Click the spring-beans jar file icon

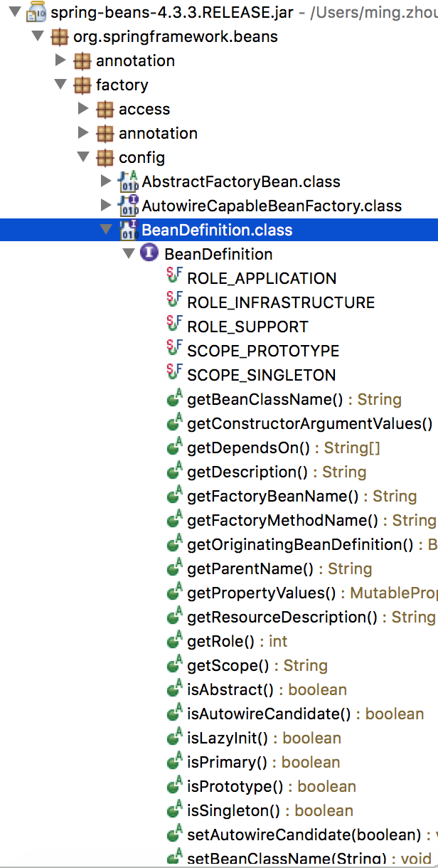tap(37, 12)
